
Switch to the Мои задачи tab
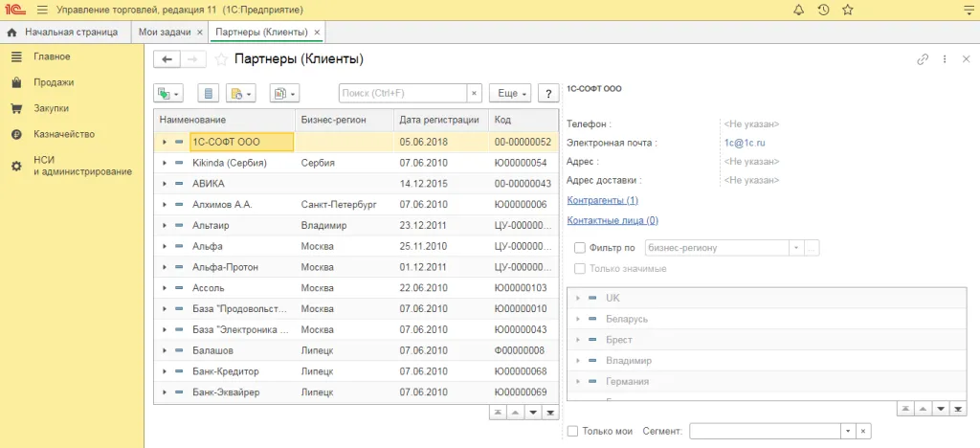click(x=164, y=32)
